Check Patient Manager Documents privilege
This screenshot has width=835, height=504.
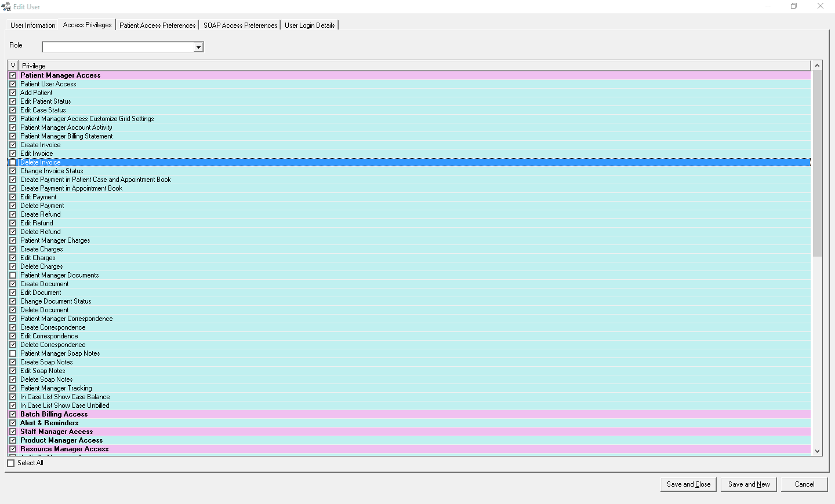click(x=13, y=275)
